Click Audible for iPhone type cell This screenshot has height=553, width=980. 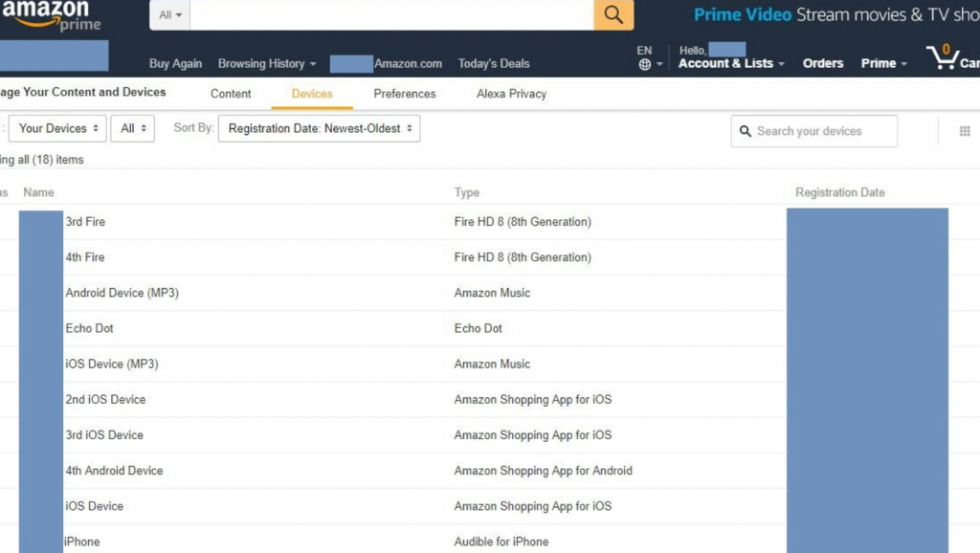(x=501, y=542)
